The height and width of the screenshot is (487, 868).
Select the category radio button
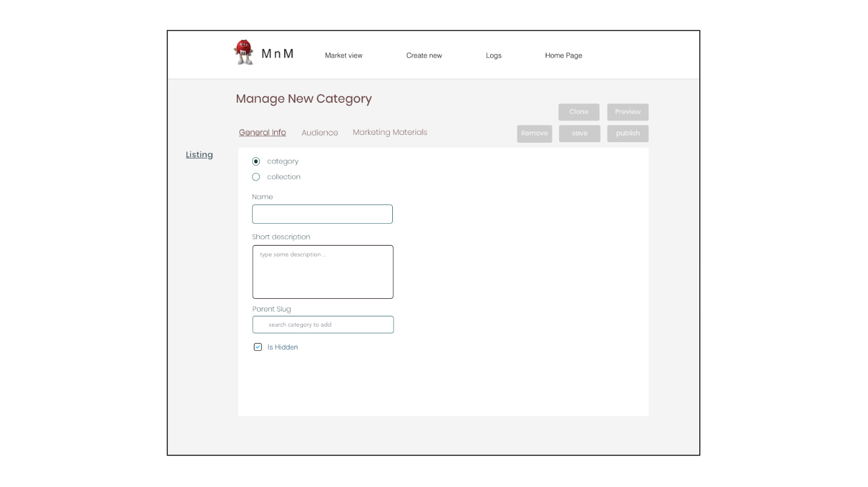pyautogui.click(x=256, y=162)
